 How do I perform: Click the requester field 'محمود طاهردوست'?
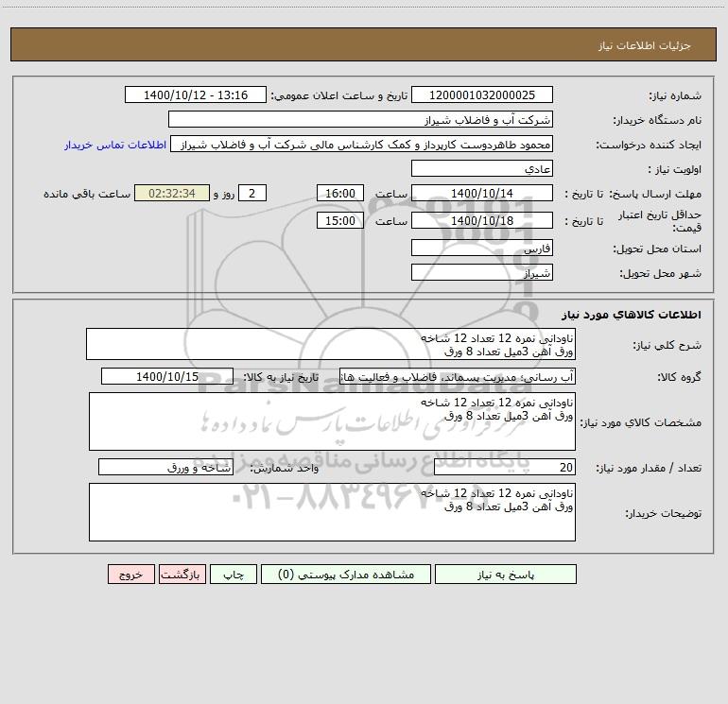(x=362, y=144)
